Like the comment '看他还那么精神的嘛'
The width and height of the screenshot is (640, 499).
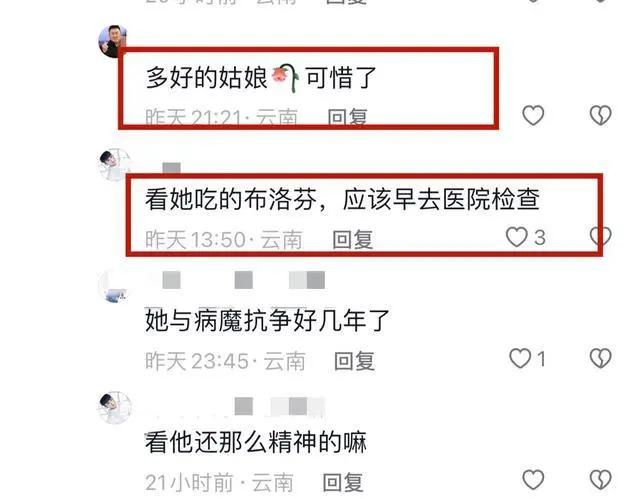[533, 479]
